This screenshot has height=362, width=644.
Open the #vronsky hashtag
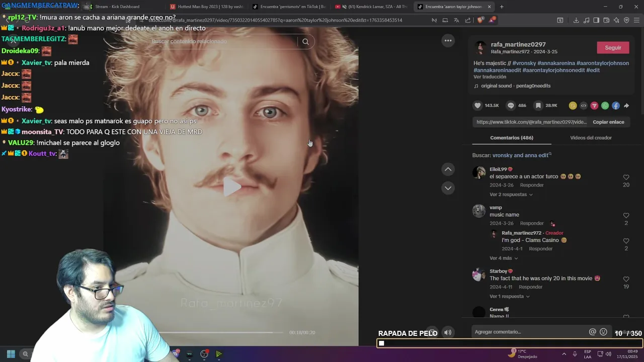pyautogui.click(x=524, y=63)
